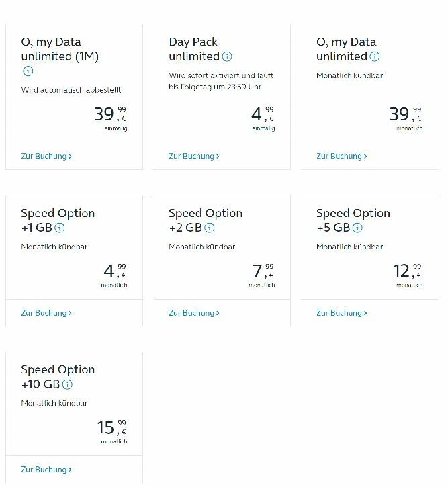Image resolution: width=448 pixels, height=487 pixels.
Task: Go to booking for Speed Option +2 GB
Action: 194,313
